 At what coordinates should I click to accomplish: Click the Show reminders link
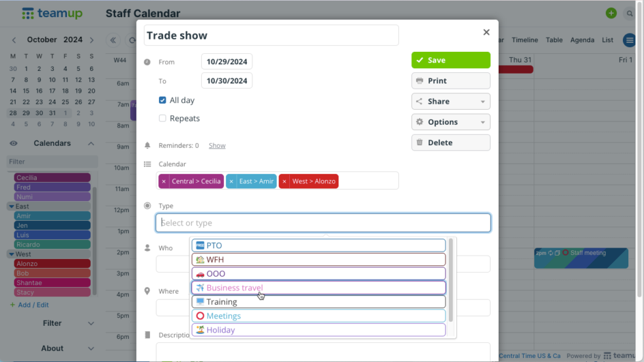click(x=217, y=146)
